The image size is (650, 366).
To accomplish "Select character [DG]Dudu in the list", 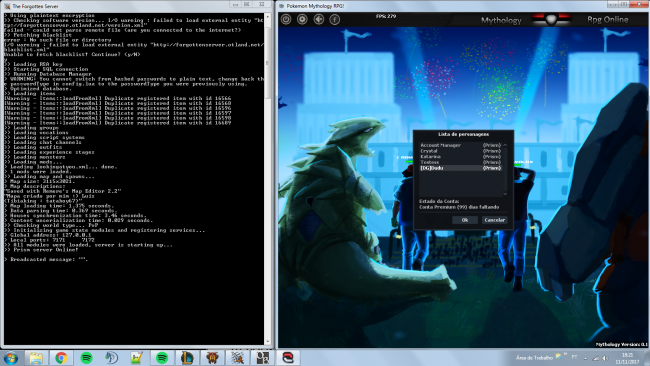I will click(x=460, y=168).
